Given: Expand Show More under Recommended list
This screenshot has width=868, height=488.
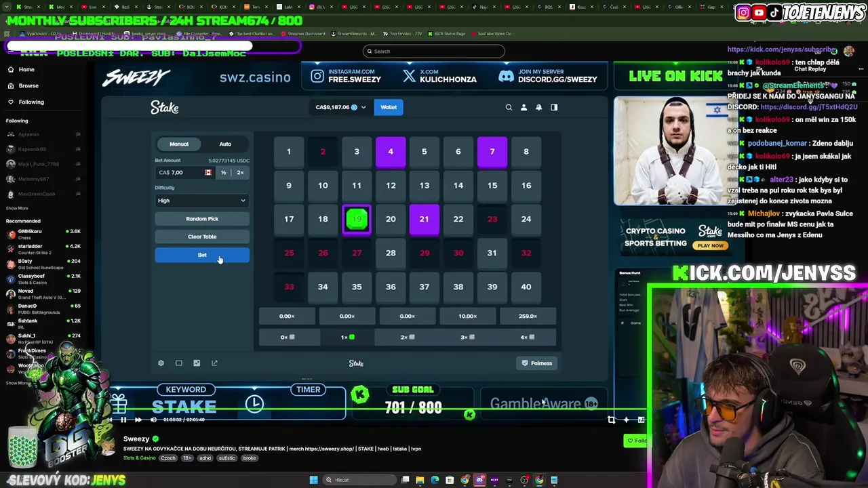Looking at the screenshot, I should click(17, 383).
